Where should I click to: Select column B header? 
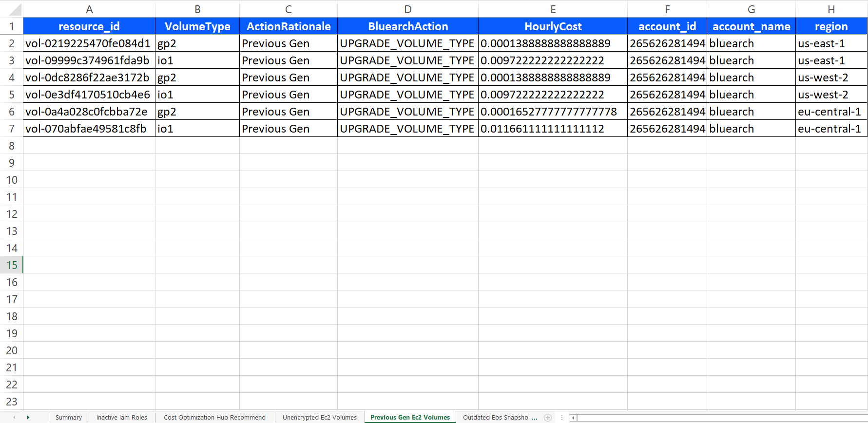pyautogui.click(x=197, y=9)
